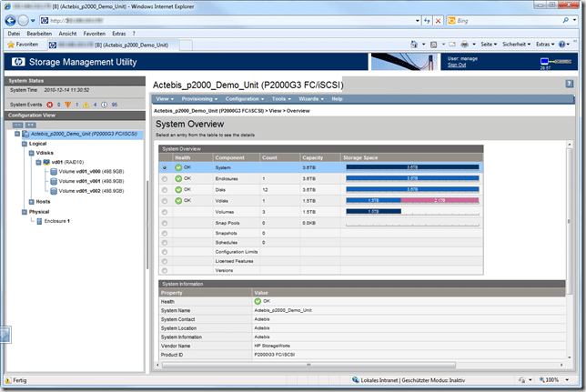Click the Bing search input field
The image size is (586, 392).
click(509, 21)
